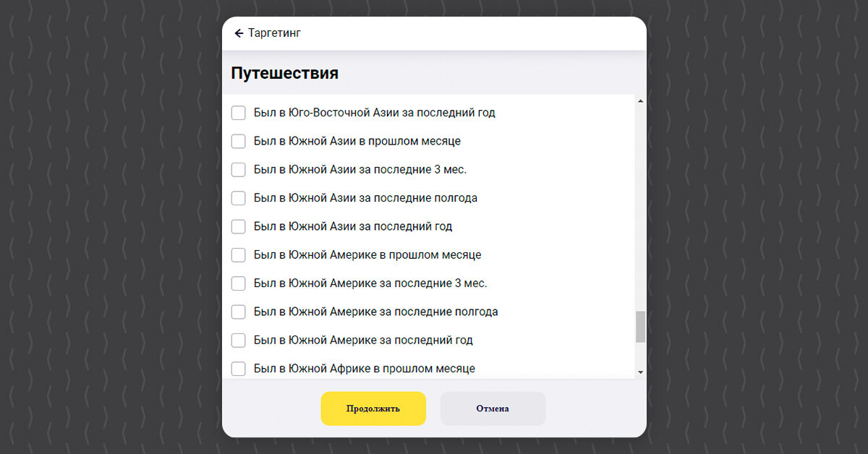Screen dimensions: 868x454
Task: Check 'Был в Юго-Восточной Азии за последний год'
Action: pyautogui.click(x=238, y=113)
